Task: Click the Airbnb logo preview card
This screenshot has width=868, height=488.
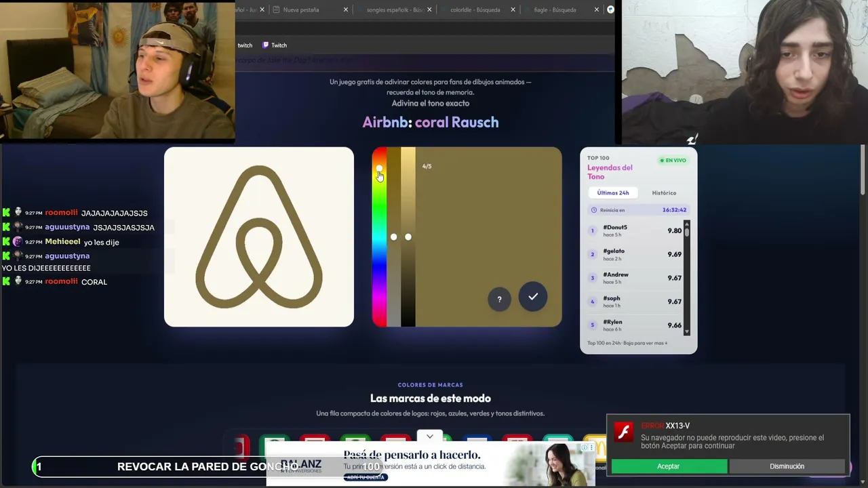Action: [x=259, y=237]
